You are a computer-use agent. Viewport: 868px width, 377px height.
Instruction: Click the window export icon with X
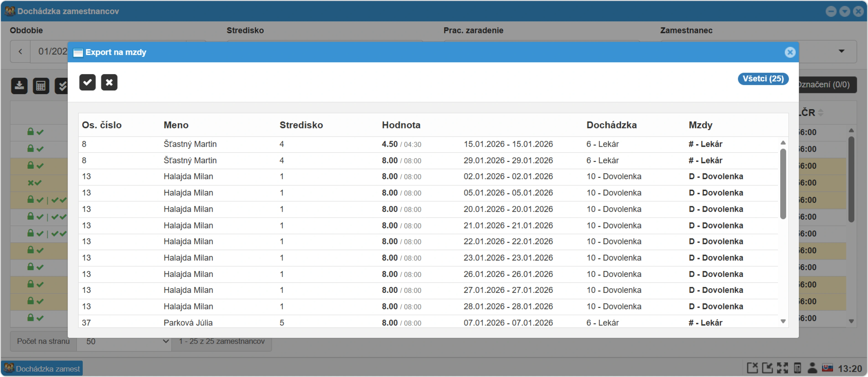[x=752, y=368]
